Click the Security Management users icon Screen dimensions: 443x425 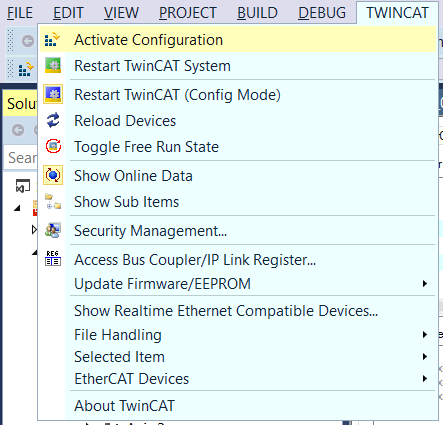(53, 230)
